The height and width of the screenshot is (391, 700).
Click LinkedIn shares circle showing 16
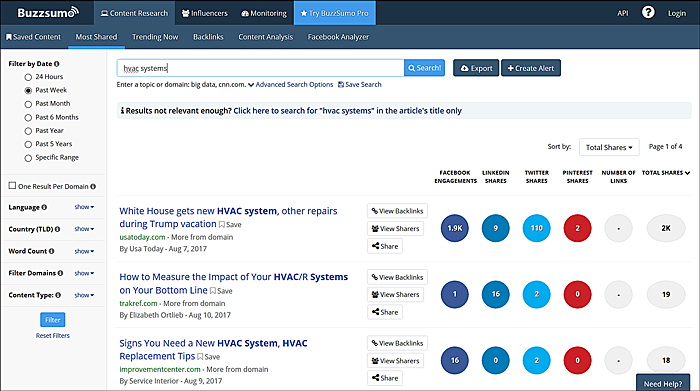(496, 294)
